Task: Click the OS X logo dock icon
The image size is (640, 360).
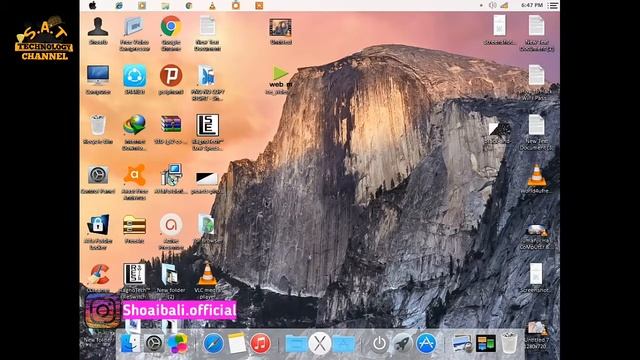Action: pyautogui.click(x=320, y=344)
